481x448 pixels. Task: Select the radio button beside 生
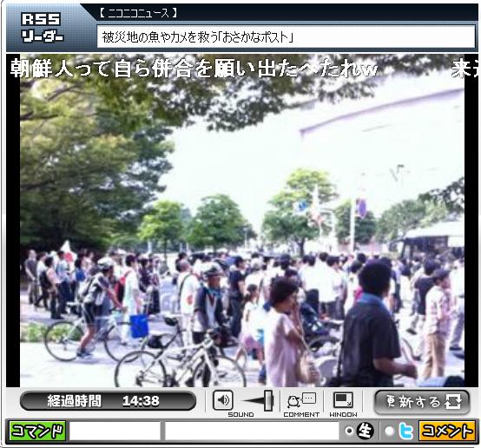click(349, 431)
